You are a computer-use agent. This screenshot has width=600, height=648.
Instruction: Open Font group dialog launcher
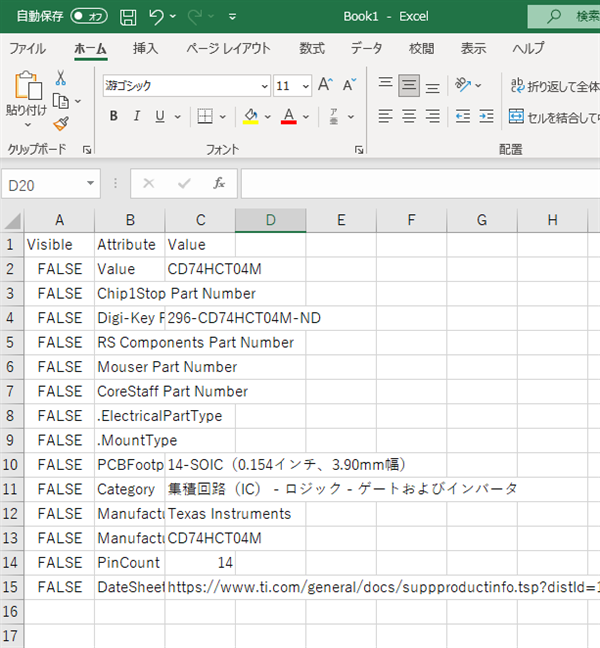[359, 150]
